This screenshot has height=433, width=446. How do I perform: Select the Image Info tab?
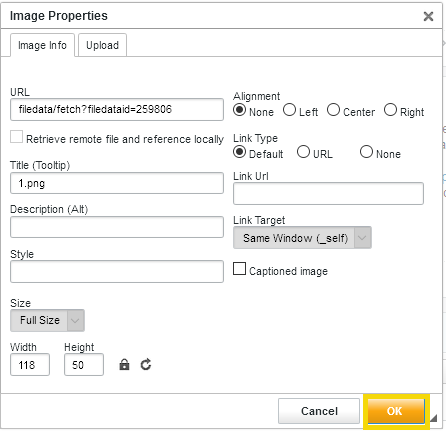click(x=42, y=45)
